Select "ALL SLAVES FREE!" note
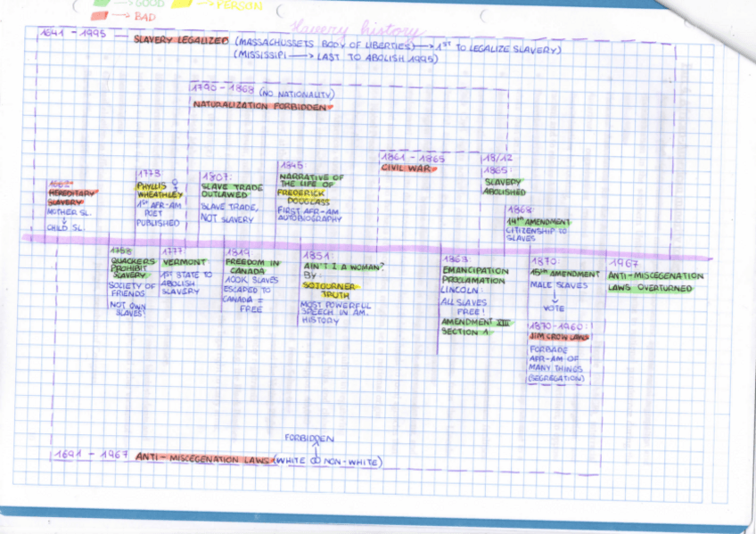 click(464, 307)
